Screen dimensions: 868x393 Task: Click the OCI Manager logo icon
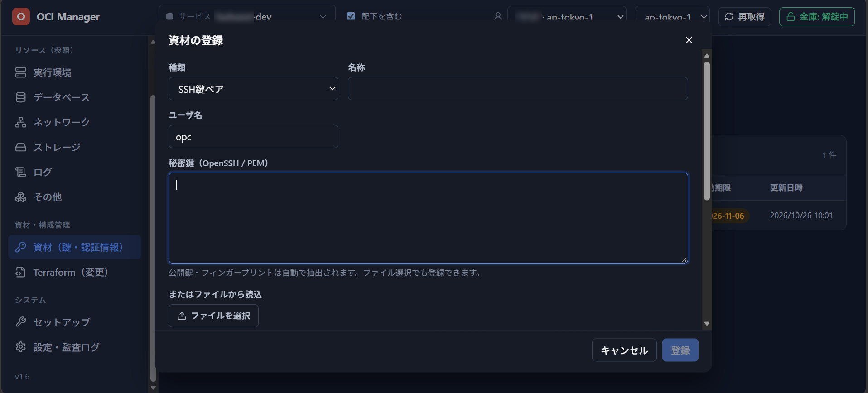[x=21, y=17]
